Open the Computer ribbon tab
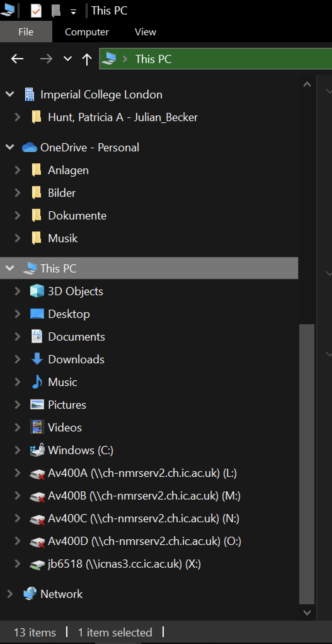 click(x=87, y=32)
